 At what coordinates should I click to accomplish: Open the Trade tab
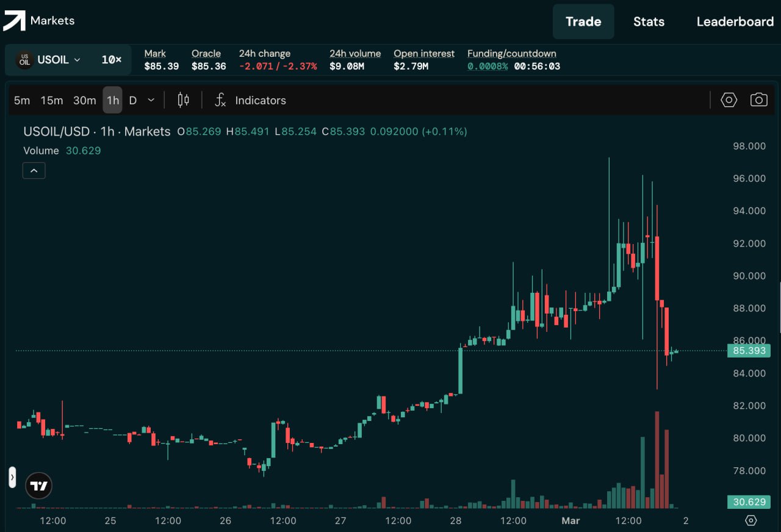pos(583,21)
